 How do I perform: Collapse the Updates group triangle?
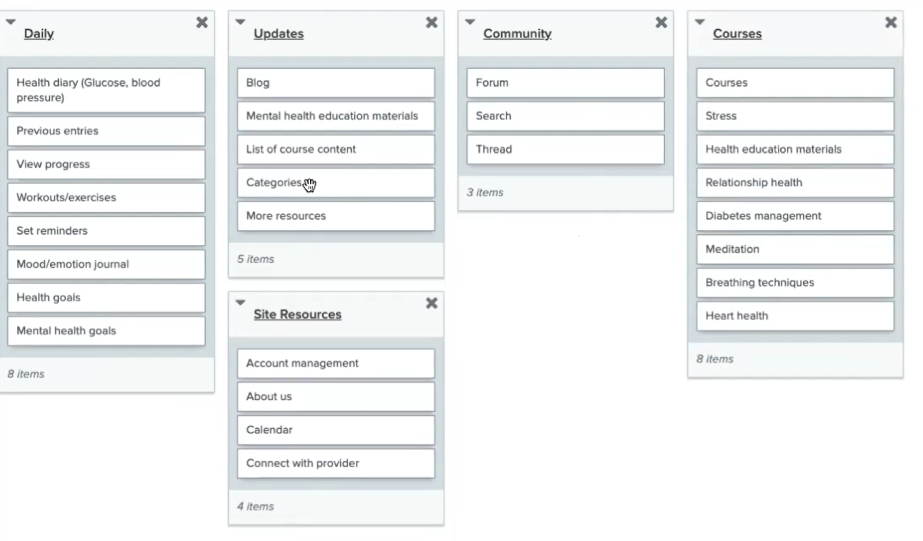[240, 22]
